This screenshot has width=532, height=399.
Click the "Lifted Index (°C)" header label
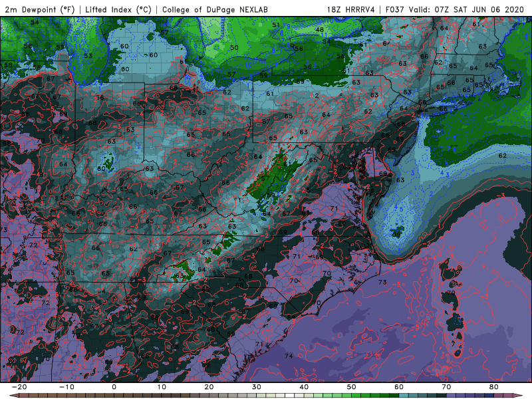tap(118, 9)
